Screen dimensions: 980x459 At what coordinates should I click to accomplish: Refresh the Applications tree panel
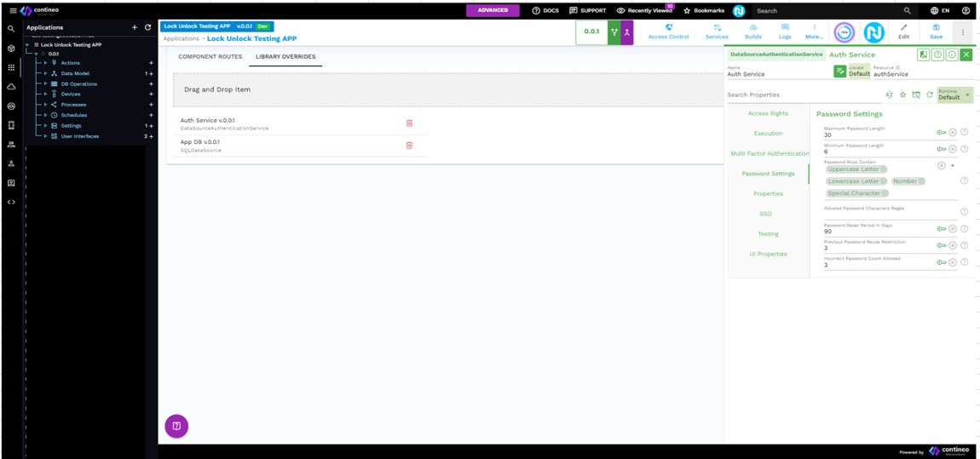(x=147, y=28)
